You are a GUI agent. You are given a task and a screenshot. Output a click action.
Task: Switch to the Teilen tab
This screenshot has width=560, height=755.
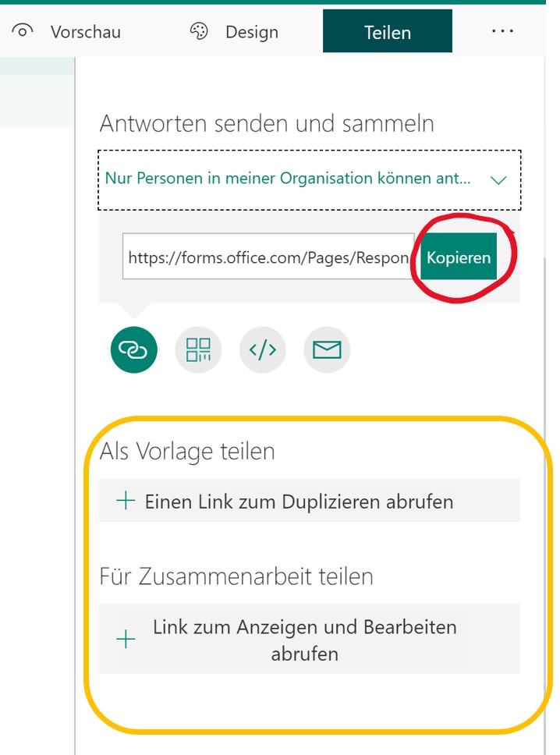388,31
